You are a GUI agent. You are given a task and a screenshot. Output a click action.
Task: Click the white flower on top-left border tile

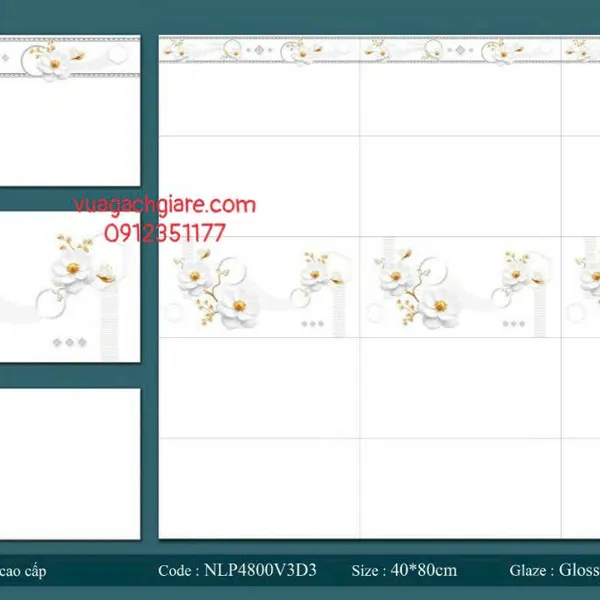click(x=62, y=62)
